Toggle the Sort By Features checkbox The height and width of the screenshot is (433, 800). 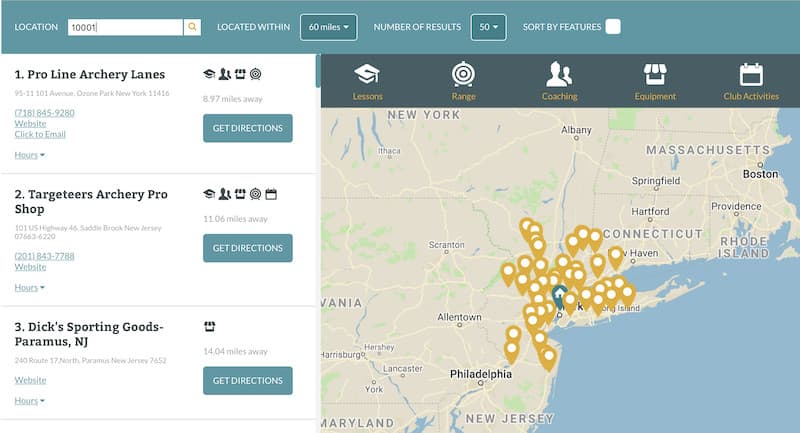point(612,27)
